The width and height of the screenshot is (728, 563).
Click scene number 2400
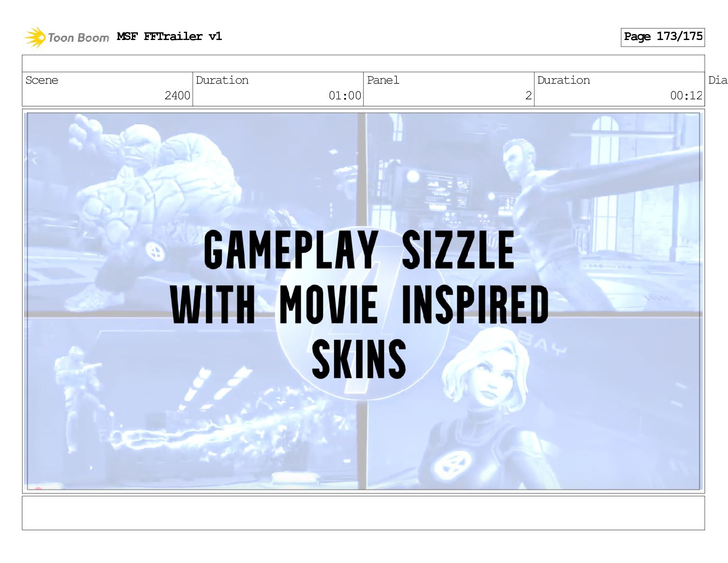tap(177, 96)
